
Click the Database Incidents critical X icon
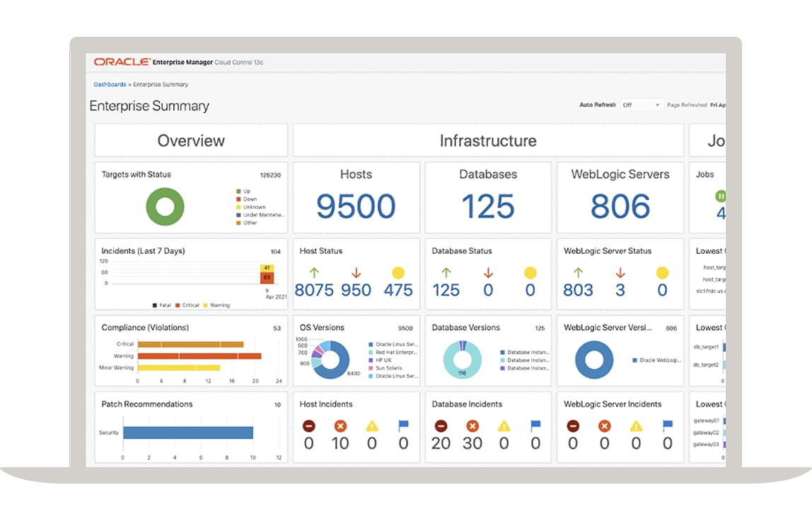(472, 426)
